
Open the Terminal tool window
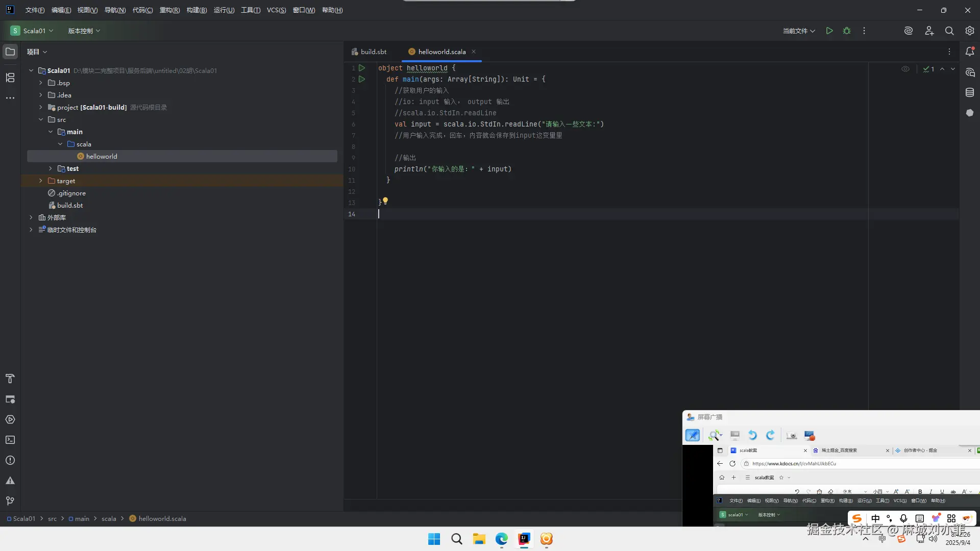(10, 440)
